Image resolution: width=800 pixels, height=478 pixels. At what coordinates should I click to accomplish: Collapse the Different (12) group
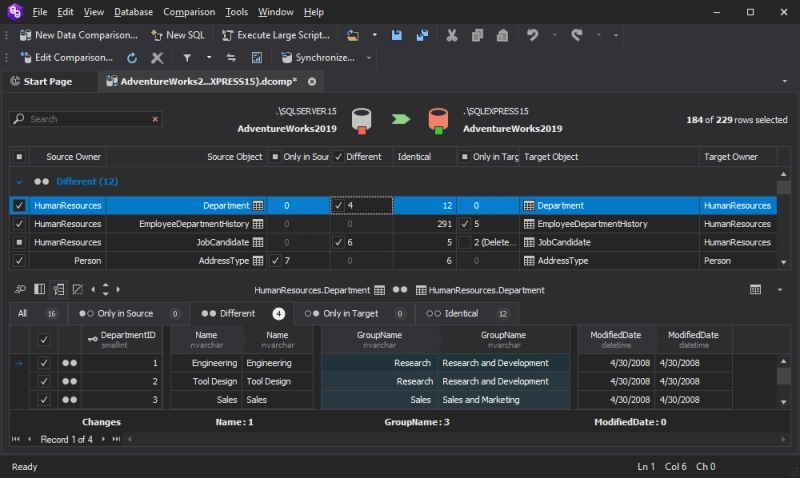coord(19,182)
